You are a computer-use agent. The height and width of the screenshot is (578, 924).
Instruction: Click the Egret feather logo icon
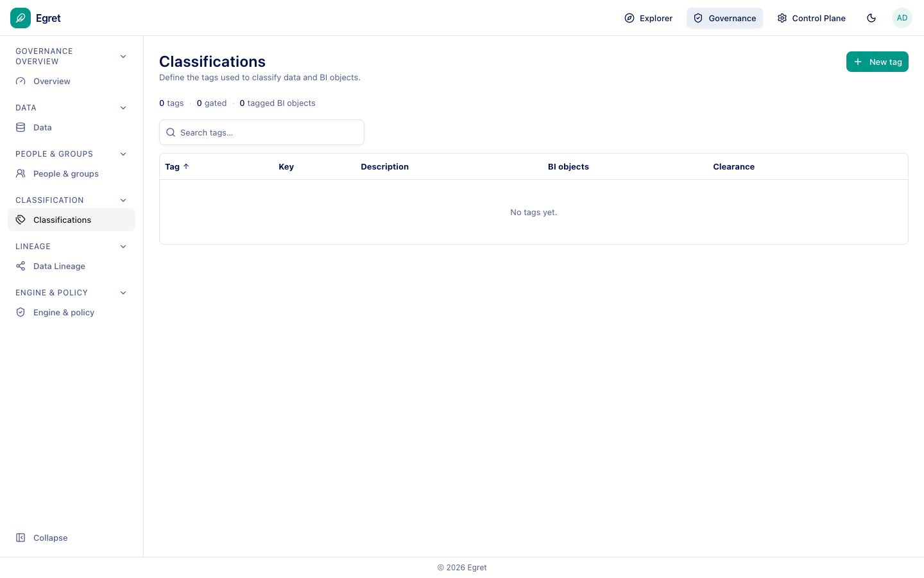(21, 18)
